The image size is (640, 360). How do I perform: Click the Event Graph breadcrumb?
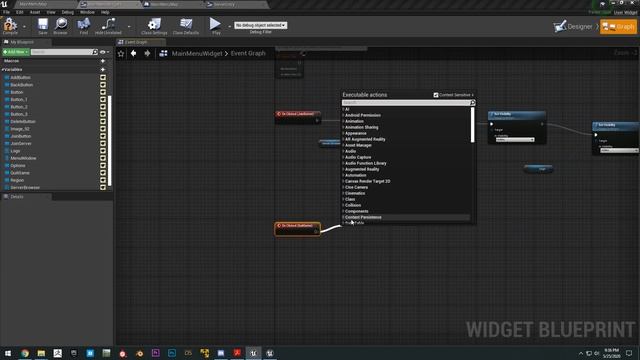coord(248,53)
